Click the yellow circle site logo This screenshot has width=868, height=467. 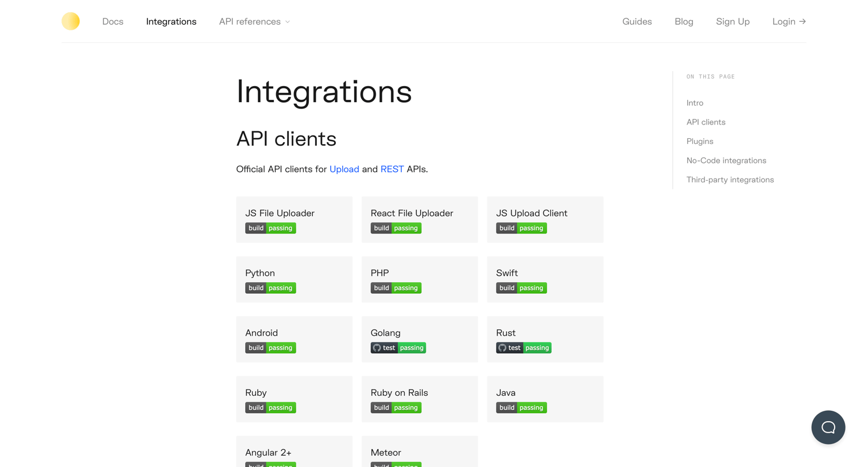click(71, 21)
